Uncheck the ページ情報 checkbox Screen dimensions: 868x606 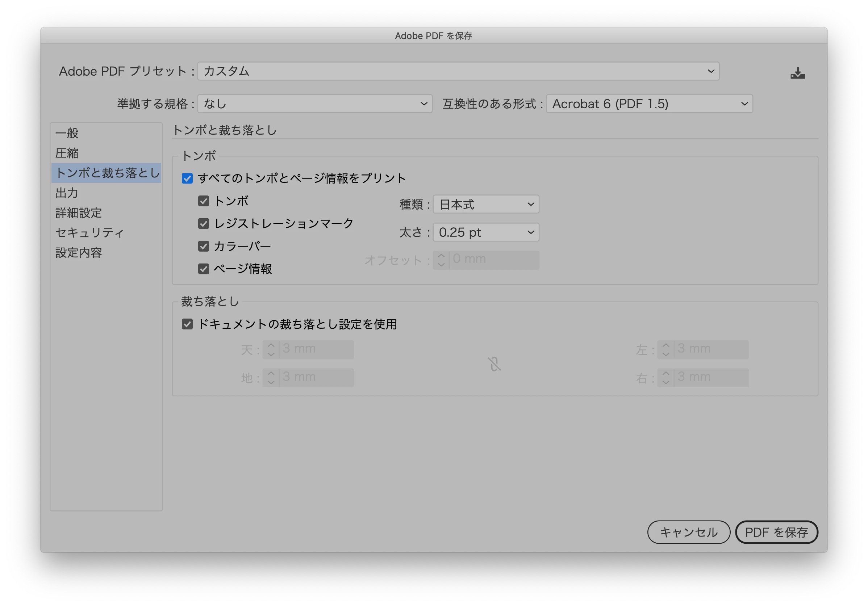point(203,269)
